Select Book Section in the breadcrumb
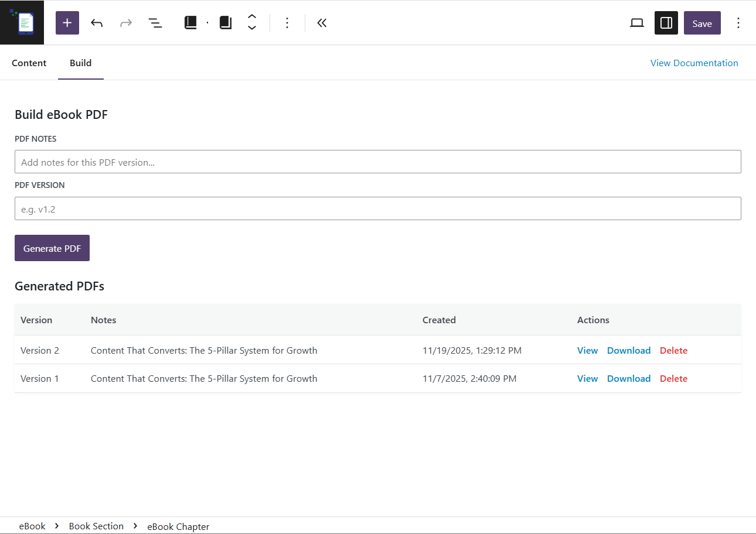Screen dimensions: 756x534 tap(96, 526)
